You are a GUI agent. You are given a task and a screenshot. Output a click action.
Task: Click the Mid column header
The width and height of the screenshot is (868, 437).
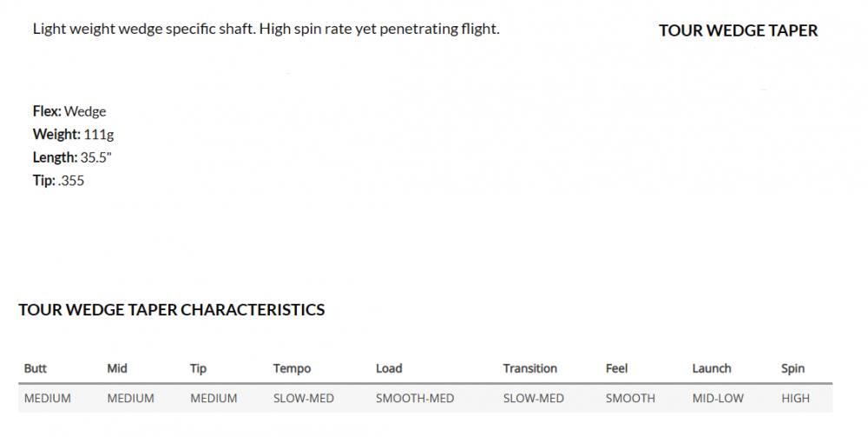coord(117,368)
